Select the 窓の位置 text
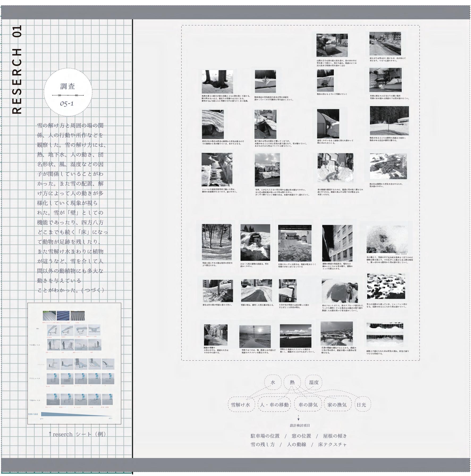 [x=301, y=436]
